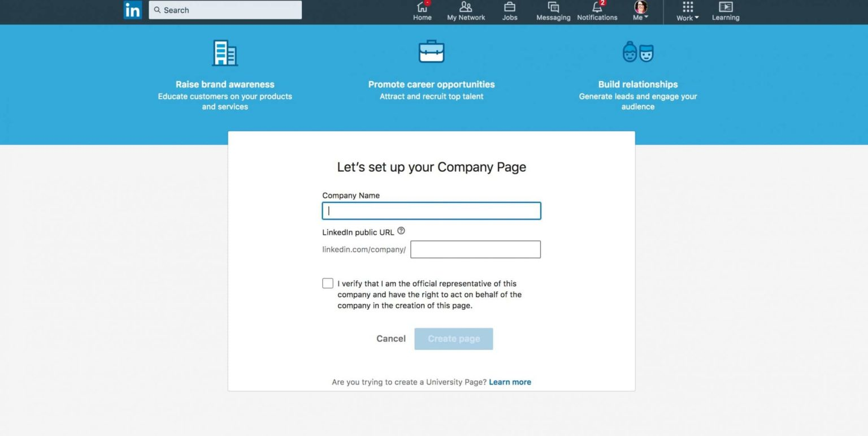The height and width of the screenshot is (436, 868).
Task: Click the Let's set up your Company Page title
Action: click(x=431, y=167)
